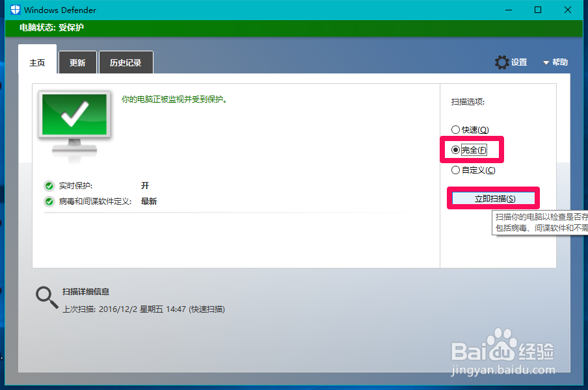The image size is (588, 390).
Task: Click the 上次扫描 2016/12/2 date line
Action: [x=144, y=309]
